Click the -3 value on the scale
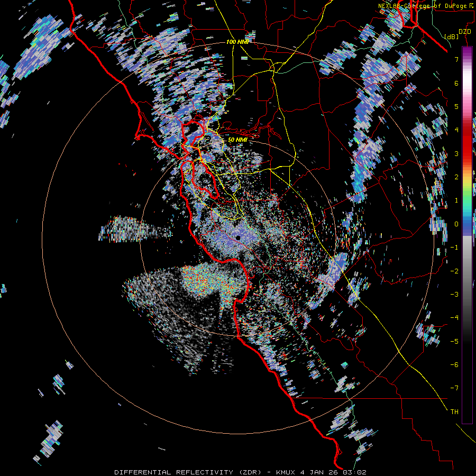This screenshot has height=476, width=476. point(454,295)
